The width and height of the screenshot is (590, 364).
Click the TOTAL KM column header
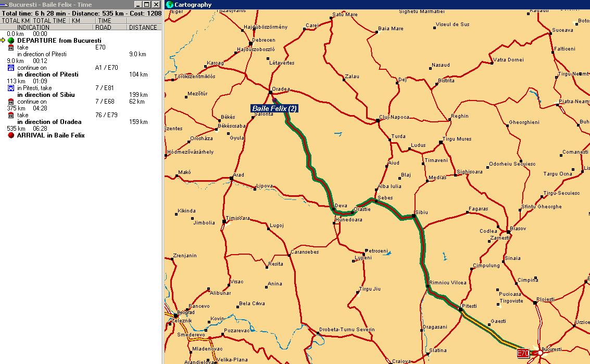pos(15,21)
